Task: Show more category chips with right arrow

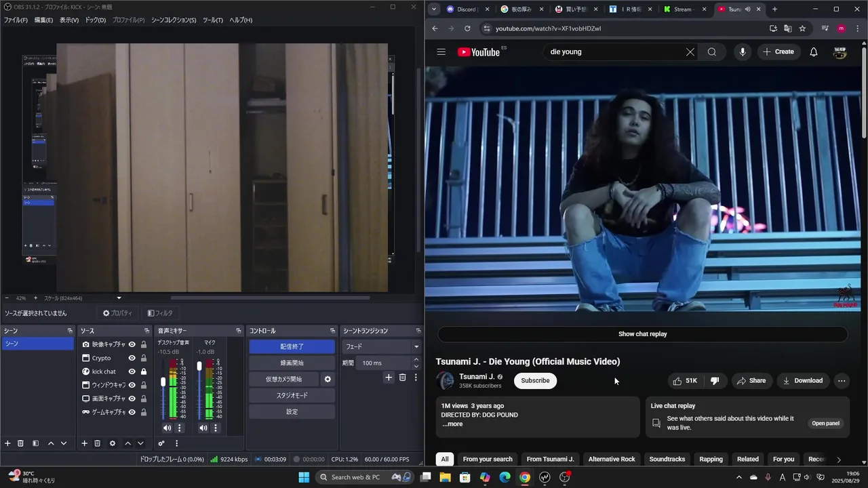Action: (839, 460)
